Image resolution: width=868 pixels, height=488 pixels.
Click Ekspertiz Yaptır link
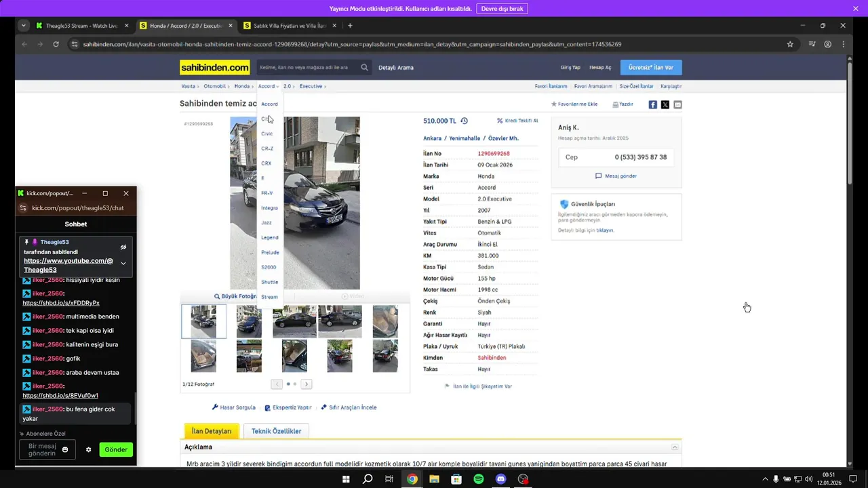point(288,407)
